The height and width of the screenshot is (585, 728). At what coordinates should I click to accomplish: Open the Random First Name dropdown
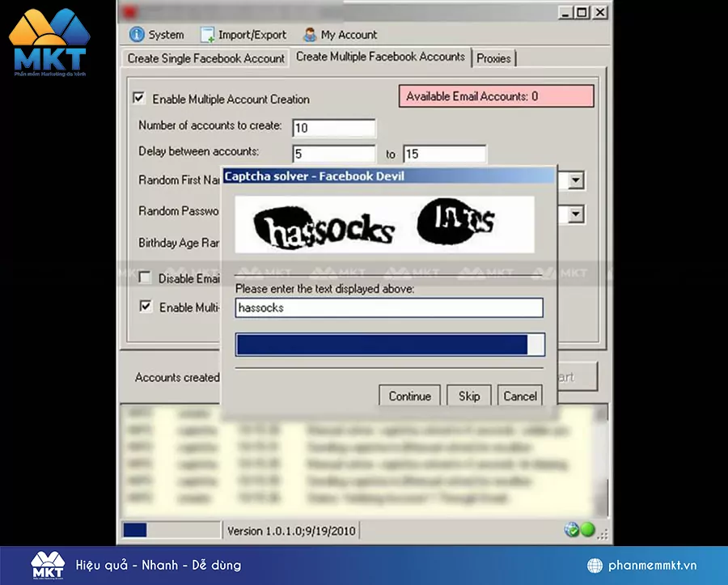coord(576,180)
